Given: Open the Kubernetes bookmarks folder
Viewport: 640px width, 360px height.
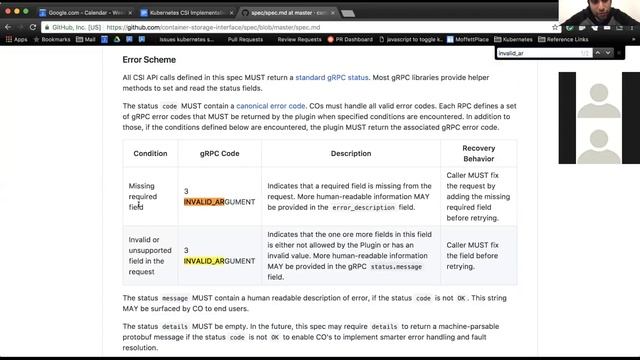Looking at the screenshot, I should pos(513,40).
